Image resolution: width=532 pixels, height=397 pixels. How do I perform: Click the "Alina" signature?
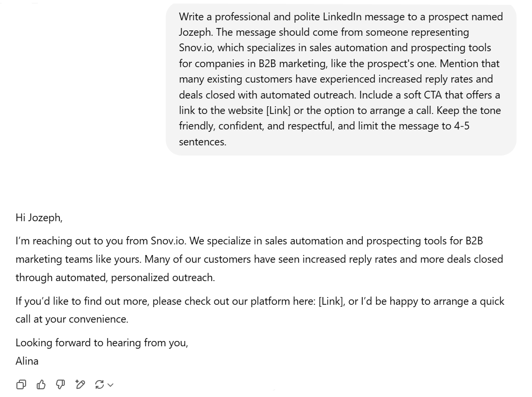coord(27,361)
